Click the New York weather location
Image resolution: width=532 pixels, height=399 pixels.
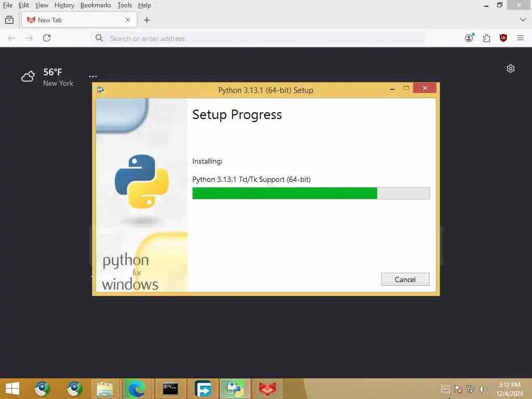[58, 84]
